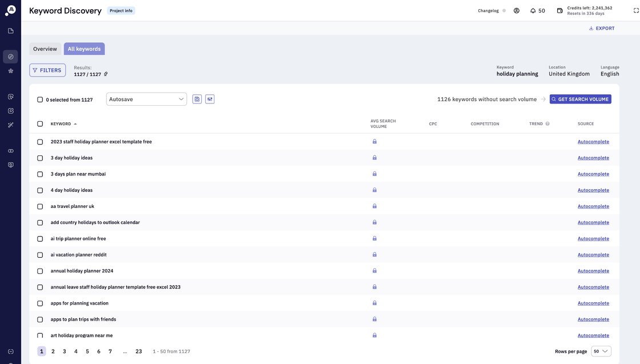Click the collapse sidebar icon at bottom
Viewport: 640px width, 364px height.
[11, 351]
